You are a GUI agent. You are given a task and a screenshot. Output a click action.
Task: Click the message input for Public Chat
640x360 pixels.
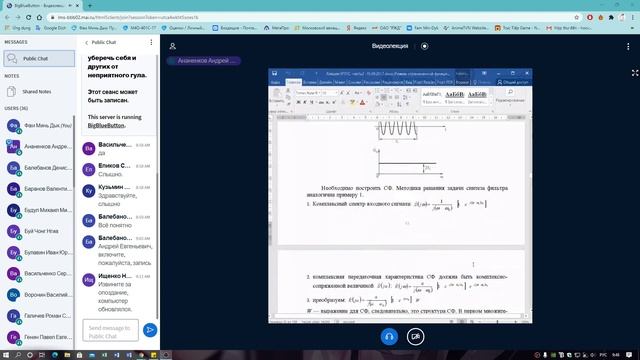tap(111, 330)
